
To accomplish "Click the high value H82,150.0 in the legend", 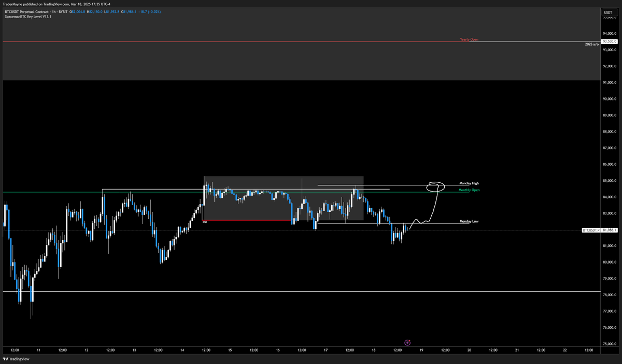I will [x=94, y=11].
